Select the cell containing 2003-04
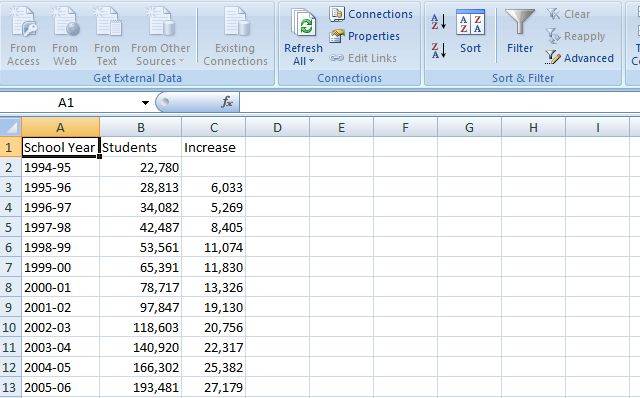Image resolution: width=640 pixels, height=398 pixels. pos(60,347)
